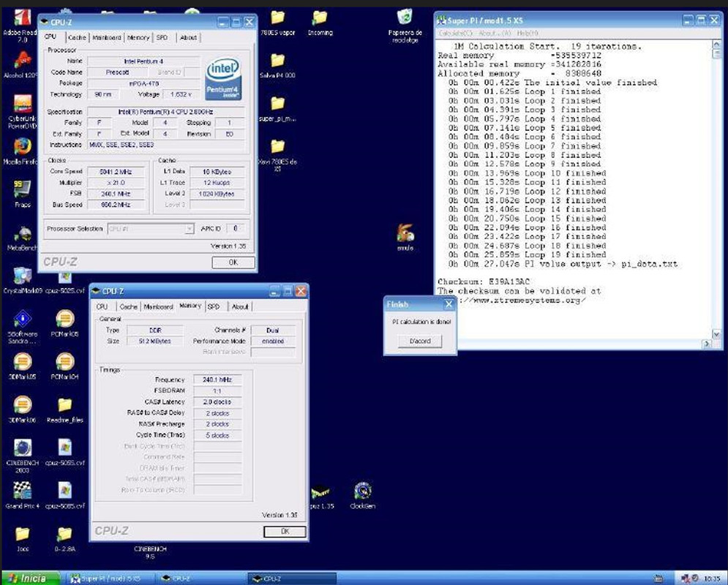Click D'accord in the Finish dialog
The image size is (728, 585).
(420, 341)
